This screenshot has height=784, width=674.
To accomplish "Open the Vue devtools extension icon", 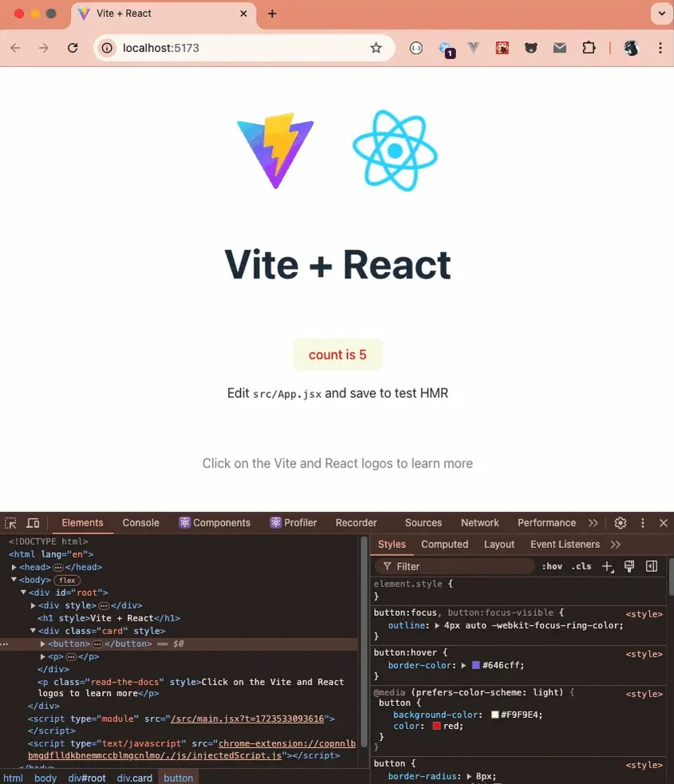I will click(473, 48).
